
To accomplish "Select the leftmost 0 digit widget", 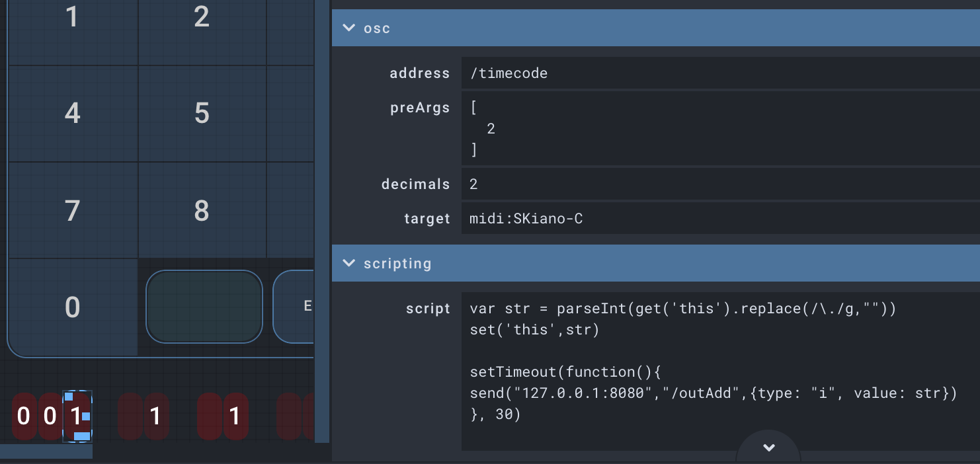I will click(24, 416).
